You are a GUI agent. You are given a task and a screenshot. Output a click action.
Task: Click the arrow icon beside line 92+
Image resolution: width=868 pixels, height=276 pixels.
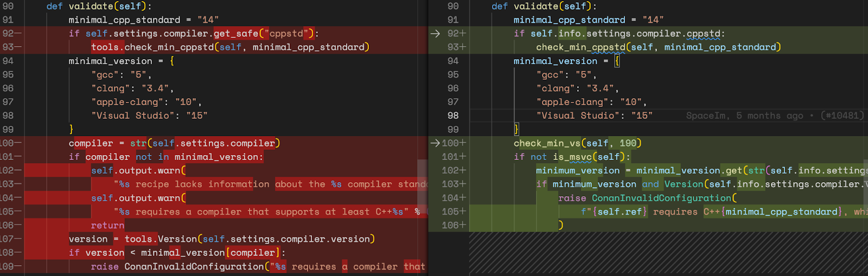435,34
